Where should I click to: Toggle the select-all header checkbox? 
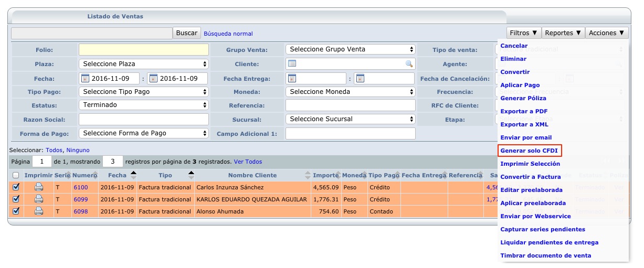pos(16,175)
